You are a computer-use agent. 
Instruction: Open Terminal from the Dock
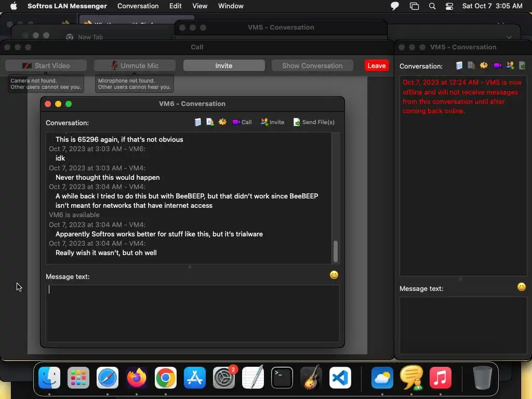point(282,378)
